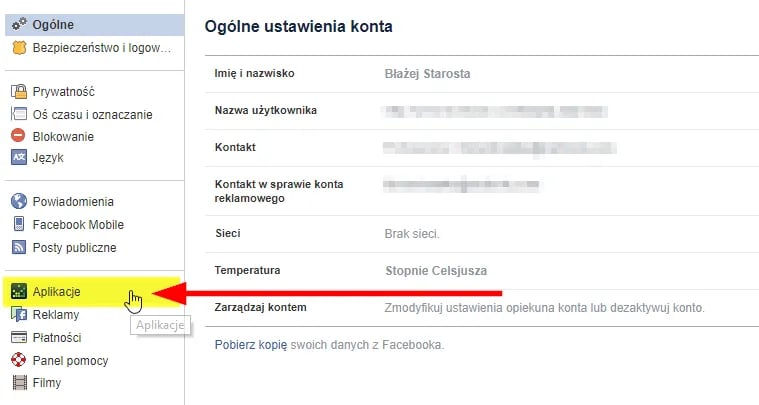Image resolution: width=759 pixels, height=405 pixels.
Task: Click the gears icon beside Ogólne
Action: pos(19,23)
